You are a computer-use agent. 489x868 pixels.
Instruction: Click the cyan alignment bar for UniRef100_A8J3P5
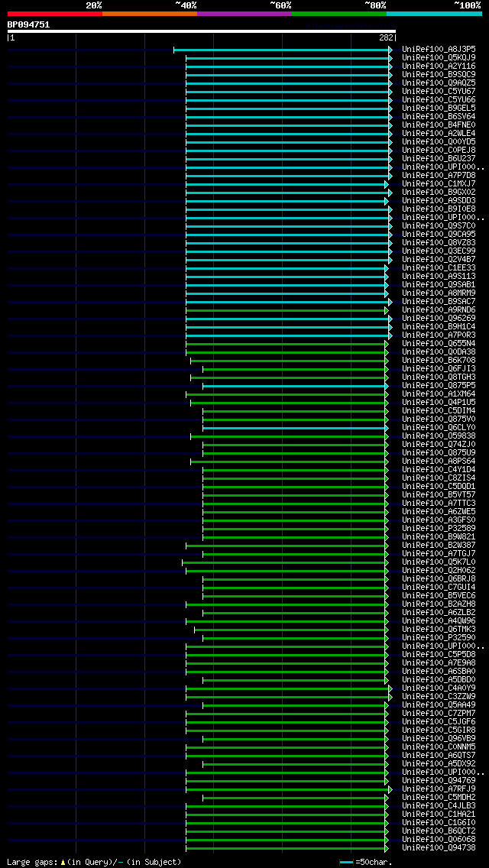[x=281, y=49]
